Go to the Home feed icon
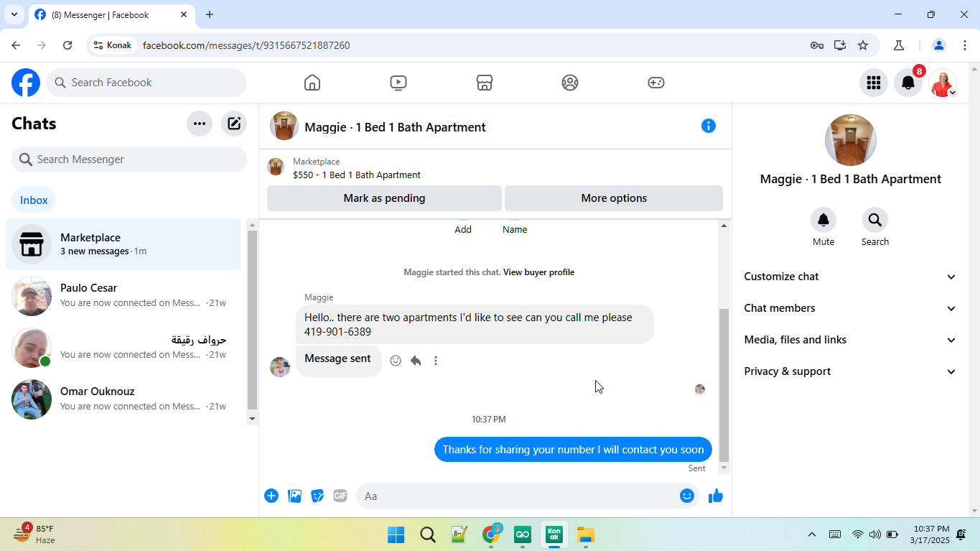Screen dimensions: 980x551 tap(312, 83)
